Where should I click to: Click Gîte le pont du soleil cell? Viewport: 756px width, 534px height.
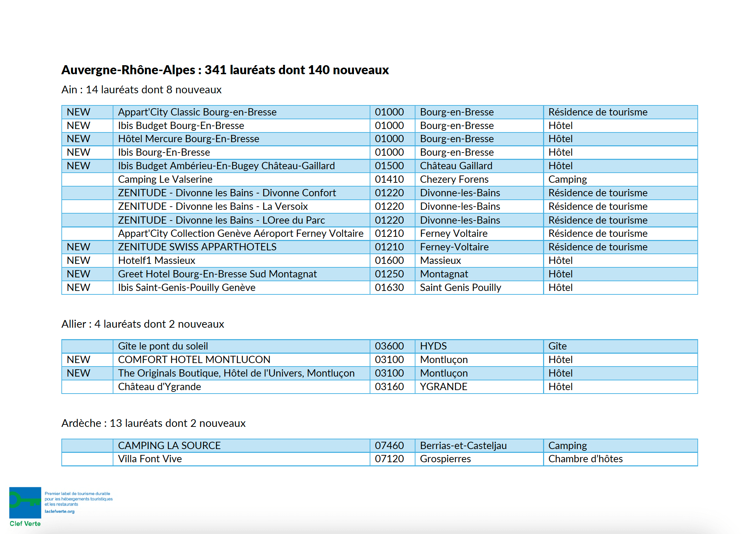[241, 346]
